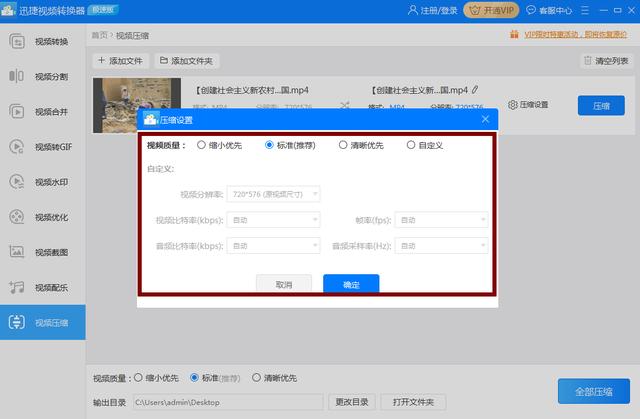The image size is (640, 419).
Task: Click 首页 in the breadcrumb
Action: pyautogui.click(x=99, y=35)
